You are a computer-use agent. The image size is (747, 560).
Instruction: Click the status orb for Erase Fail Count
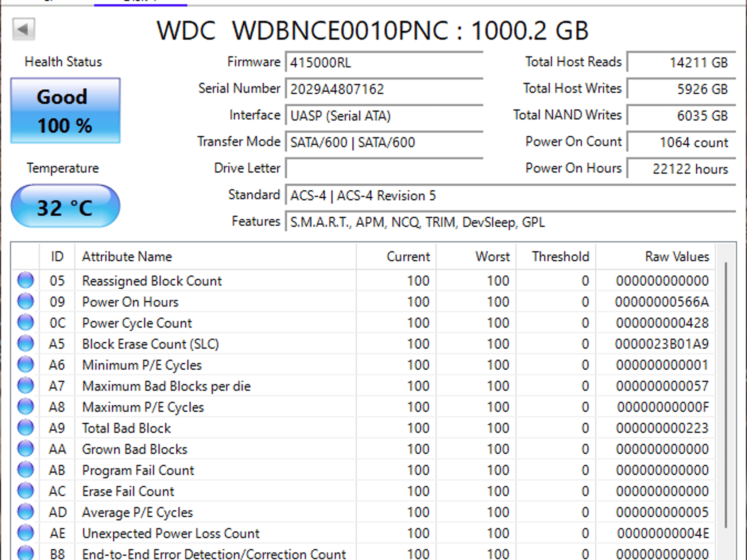coord(26,491)
